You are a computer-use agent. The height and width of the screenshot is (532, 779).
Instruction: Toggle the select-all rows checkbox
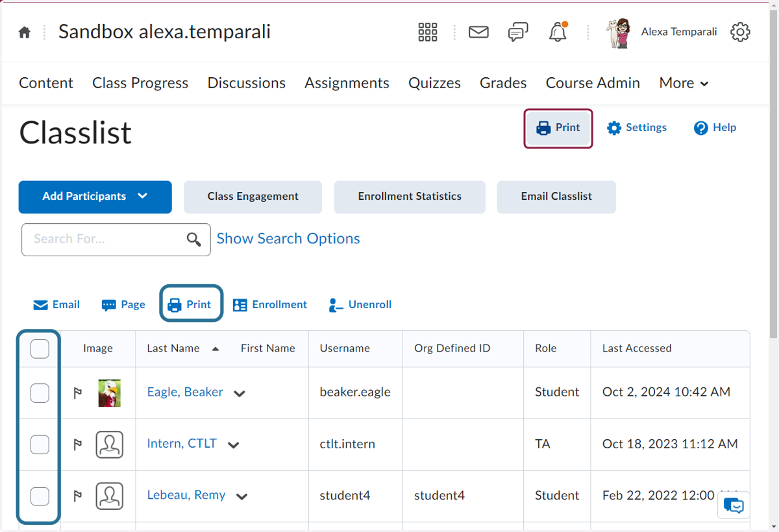point(40,348)
